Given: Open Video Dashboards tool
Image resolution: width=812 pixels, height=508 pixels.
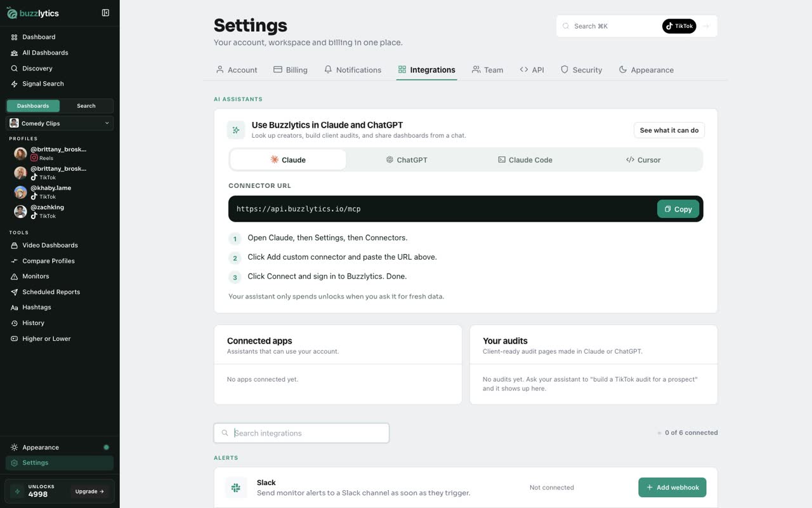Looking at the screenshot, I should coord(60,245).
